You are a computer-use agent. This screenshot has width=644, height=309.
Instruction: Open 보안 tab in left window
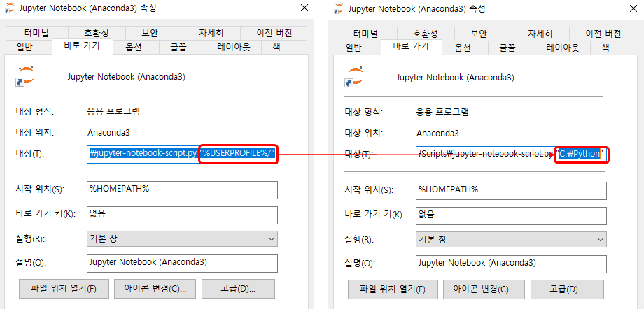(154, 34)
